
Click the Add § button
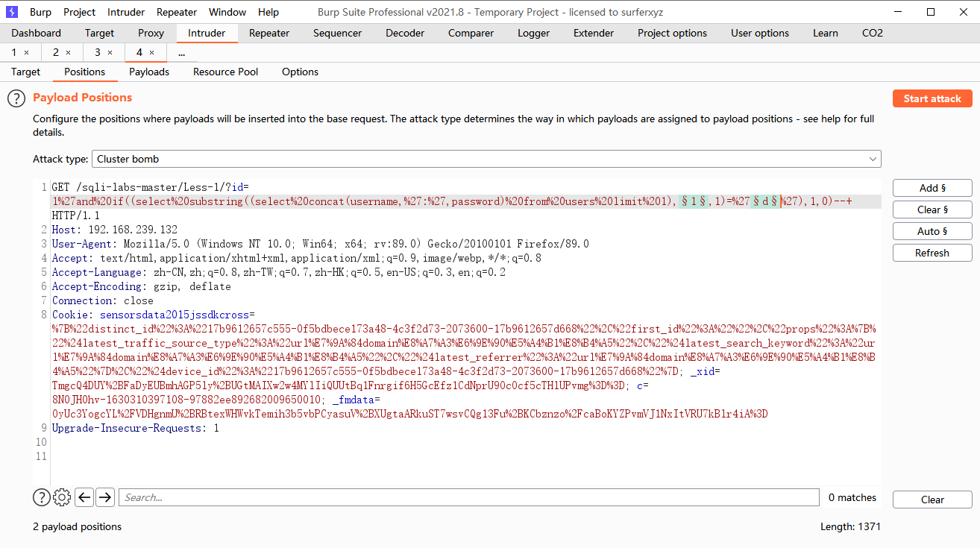click(932, 188)
